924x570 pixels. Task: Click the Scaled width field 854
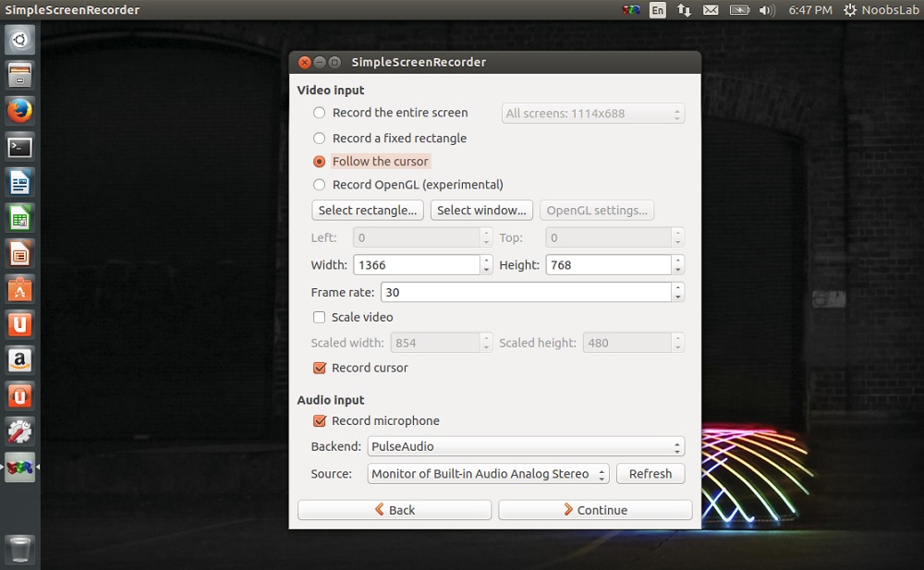tap(435, 343)
